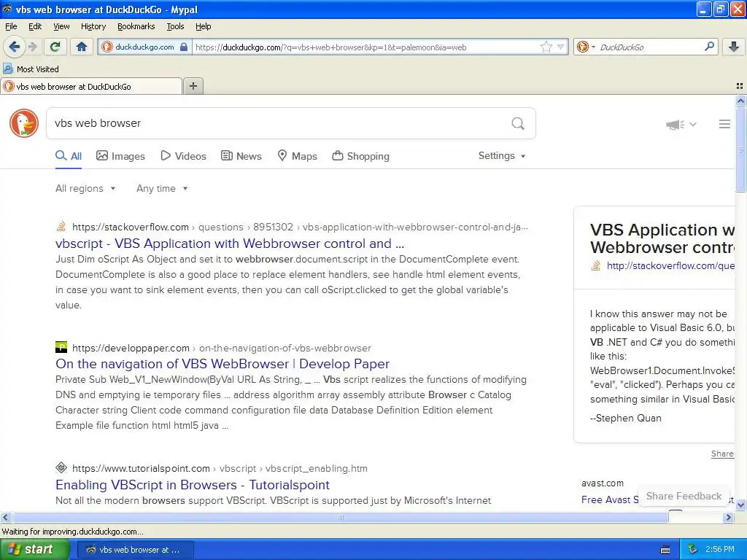Viewport: 747px width, 560px height.
Task: Click the vertical scrollbar thumb
Action: click(740, 149)
